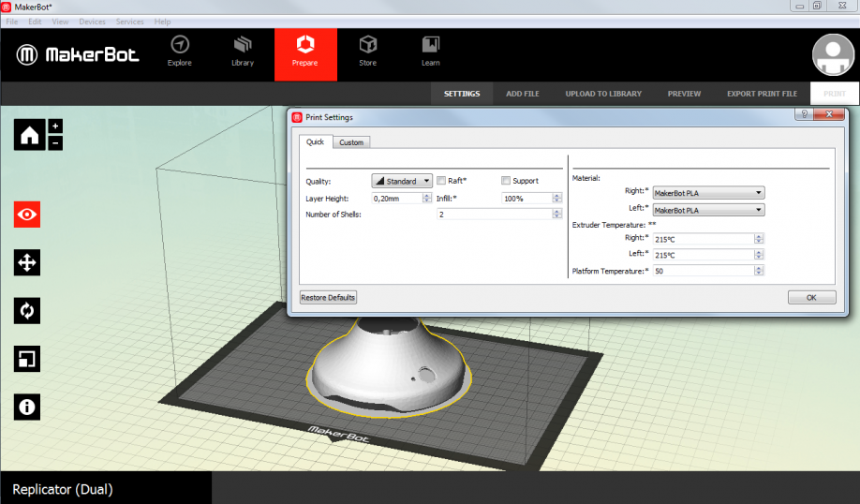Open the object Info tool
Viewport: 860px width, 504px height.
27,408
